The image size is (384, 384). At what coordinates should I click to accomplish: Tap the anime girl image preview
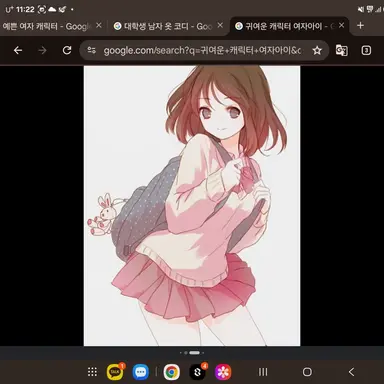pos(192,206)
